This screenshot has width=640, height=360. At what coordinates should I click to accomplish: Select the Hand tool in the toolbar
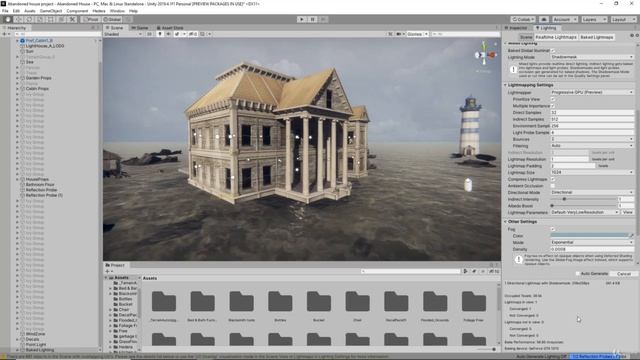pos(8,19)
